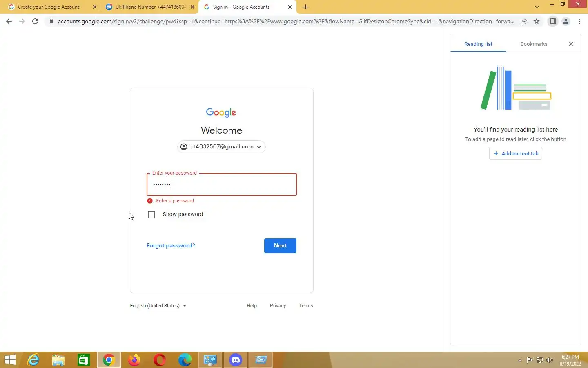Tick the Show password checkbox
Viewport: 588px width, 368px height.
[x=151, y=215]
